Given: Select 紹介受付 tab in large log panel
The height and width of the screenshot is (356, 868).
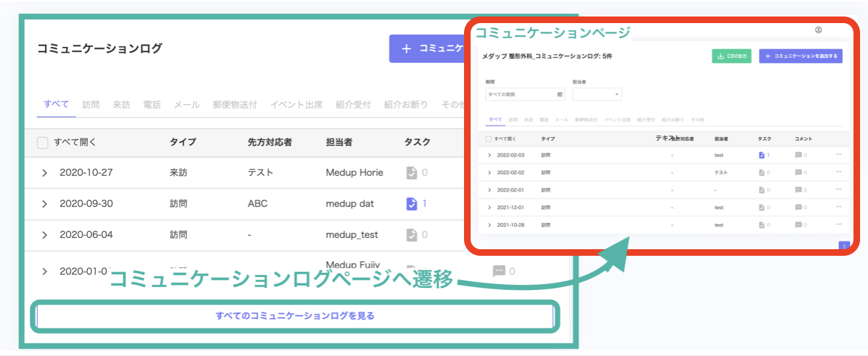Looking at the screenshot, I should point(353,104).
